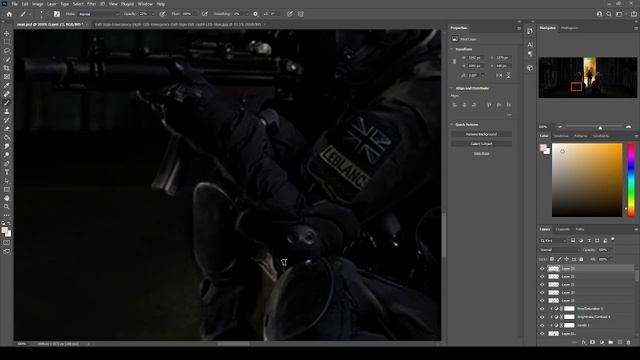Image resolution: width=640 pixels, height=360 pixels.
Task: Select the Crop tool
Action: tap(7, 68)
